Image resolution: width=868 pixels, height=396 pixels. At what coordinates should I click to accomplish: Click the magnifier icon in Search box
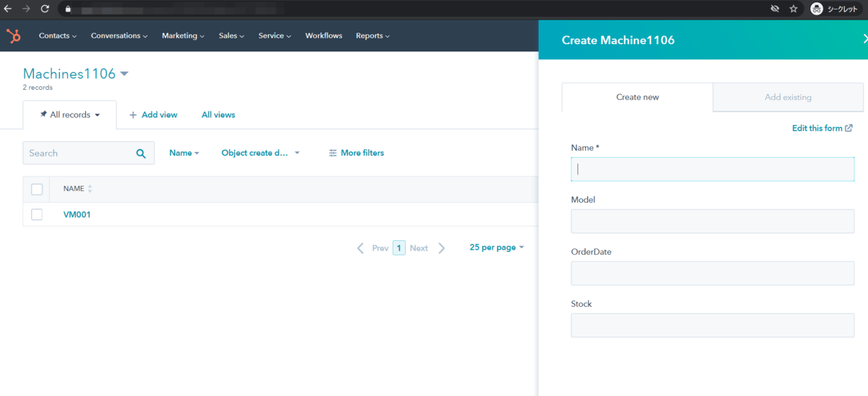(x=141, y=153)
